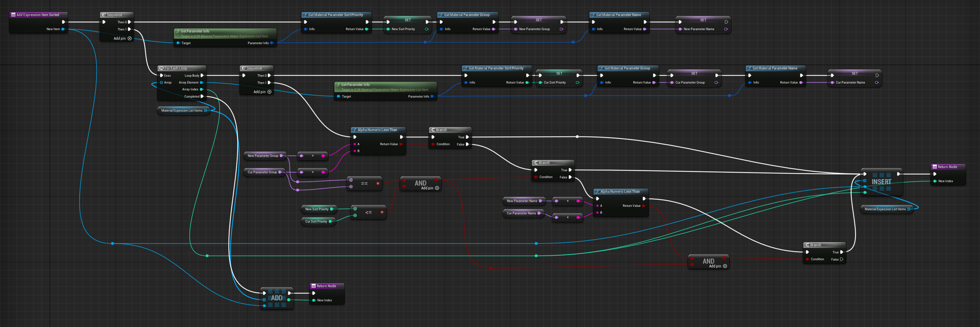The height and width of the screenshot is (327, 980).
Task: Expand Add pin on the bottom AND node
Action: click(724, 266)
